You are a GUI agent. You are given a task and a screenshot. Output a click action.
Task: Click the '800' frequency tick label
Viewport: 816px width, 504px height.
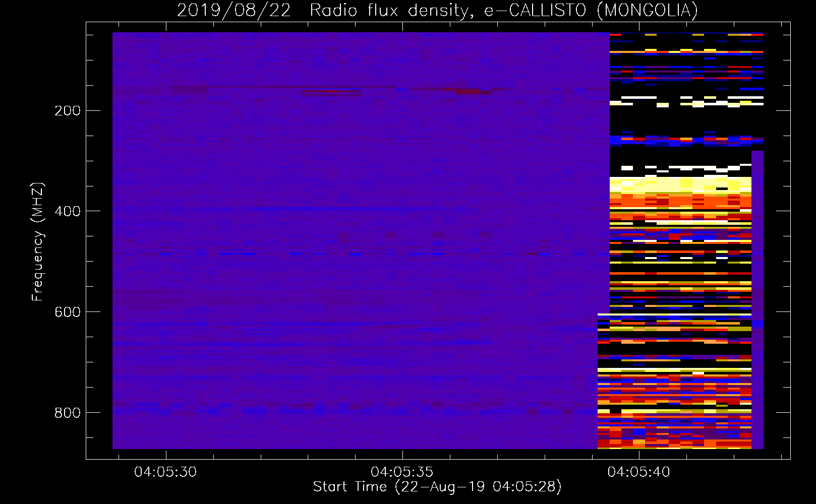68,413
